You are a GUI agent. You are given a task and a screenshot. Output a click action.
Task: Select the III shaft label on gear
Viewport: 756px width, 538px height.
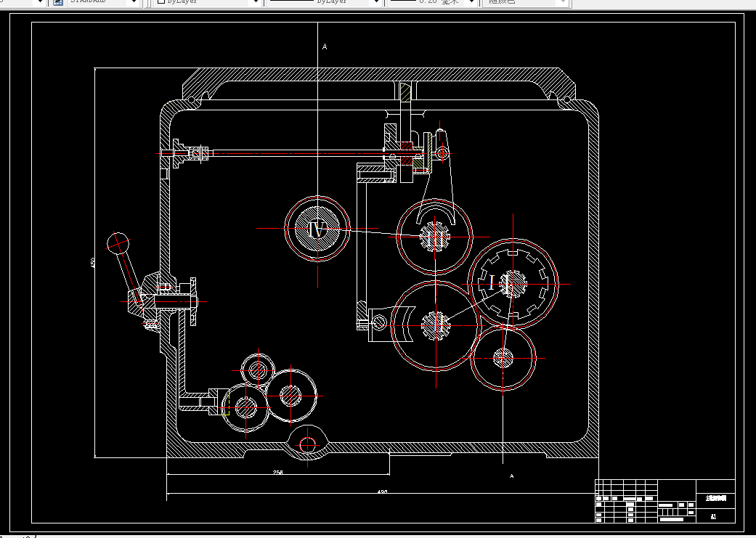click(x=435, y=238)
